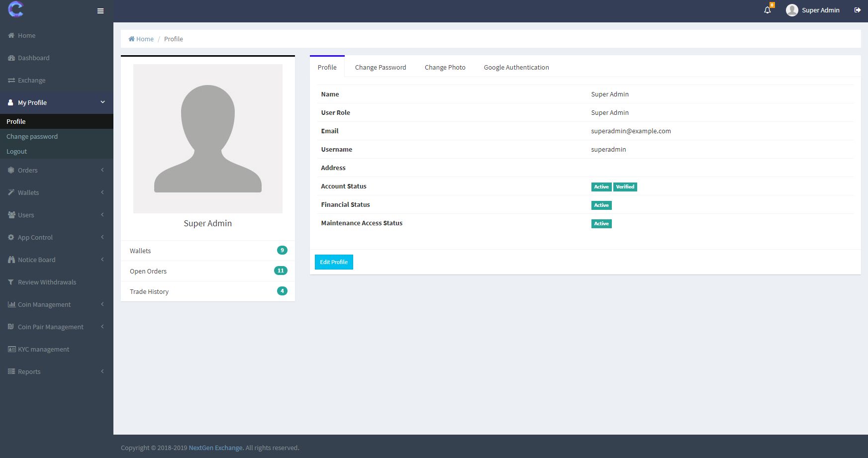The image size is (868, 458).
Task: Click the KYC management card icon
Action: pyautogui.click(x=11, y=349)
